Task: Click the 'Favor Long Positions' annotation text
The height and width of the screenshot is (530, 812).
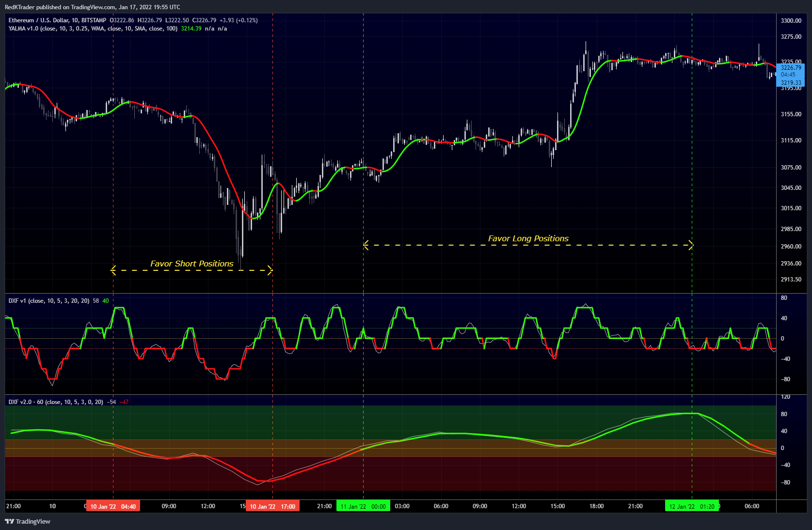Action: coord(528,238)
